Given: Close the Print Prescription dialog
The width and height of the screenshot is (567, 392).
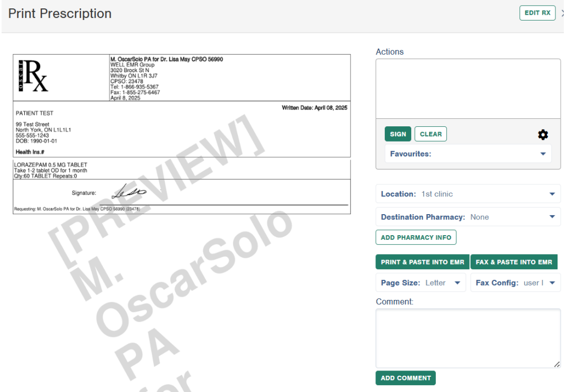Looking at the screenshot, I should pyautogui.click(x=564, y=13).
